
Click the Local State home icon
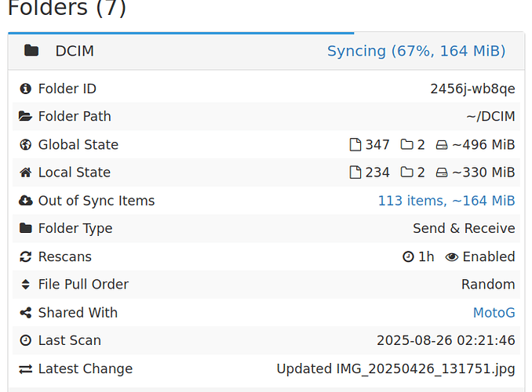click(x=25, y=172)
